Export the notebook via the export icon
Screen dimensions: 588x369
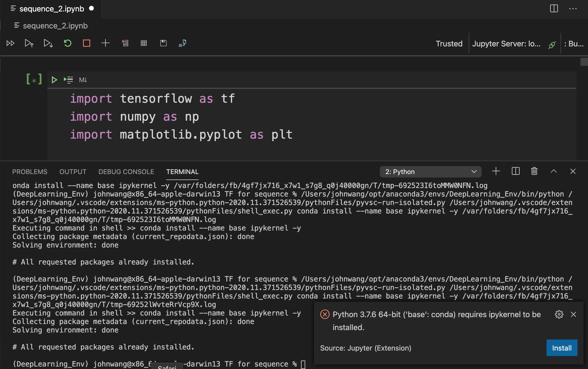182,43
